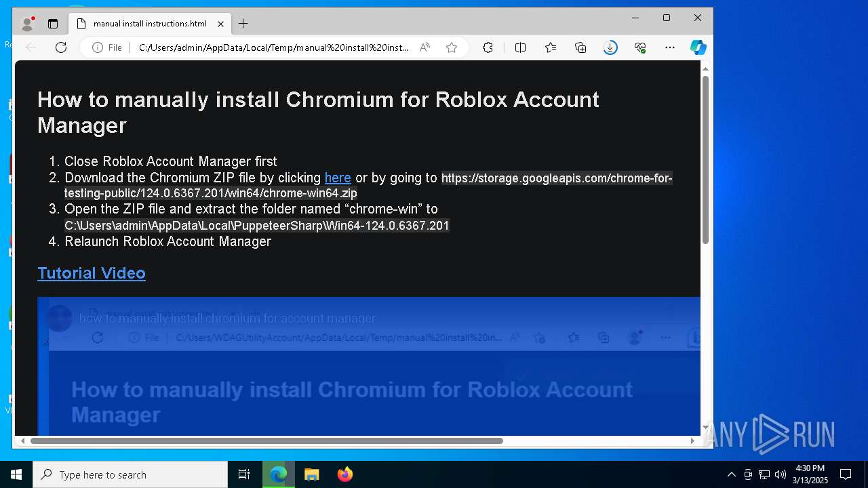The width and height of the screenshot is (868, 488).
Task: Toggle split screen view
Action: coord(520,47)
